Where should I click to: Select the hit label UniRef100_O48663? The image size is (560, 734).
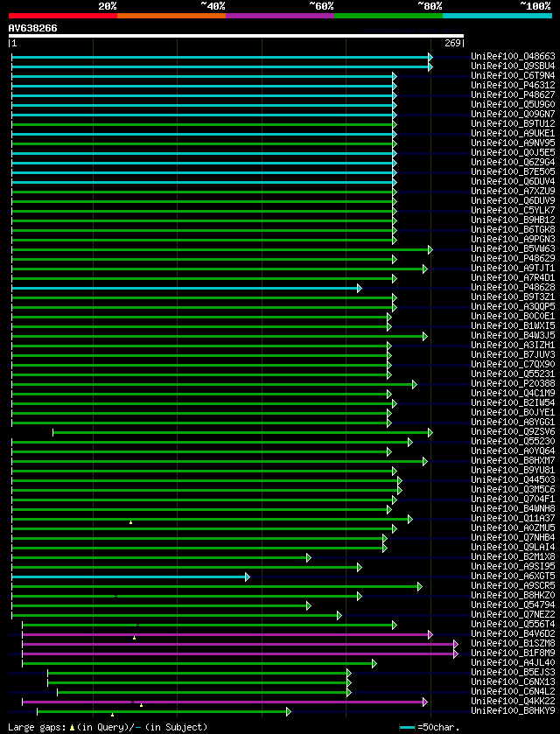[513, 56]
